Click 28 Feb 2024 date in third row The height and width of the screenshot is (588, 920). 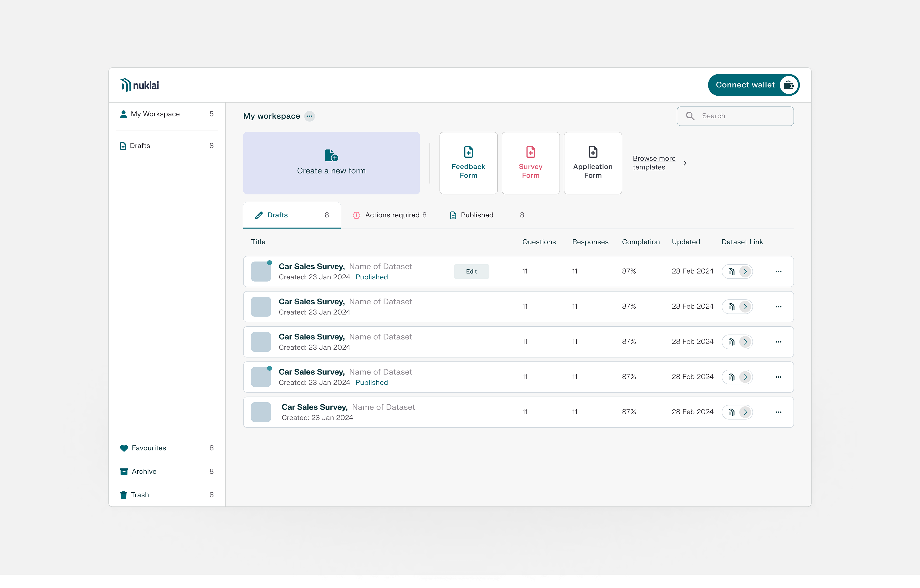tap(692, 342)
